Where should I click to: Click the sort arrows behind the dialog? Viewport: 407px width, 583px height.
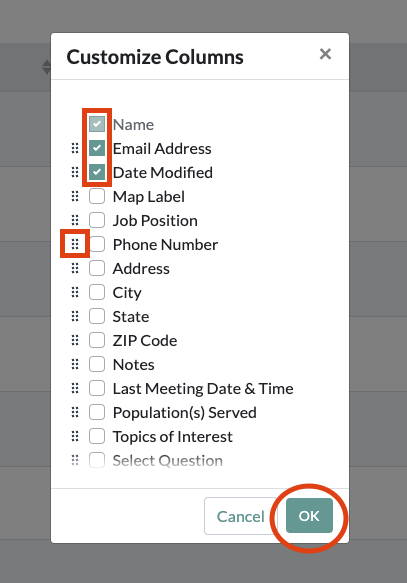(x=46, y=67)
